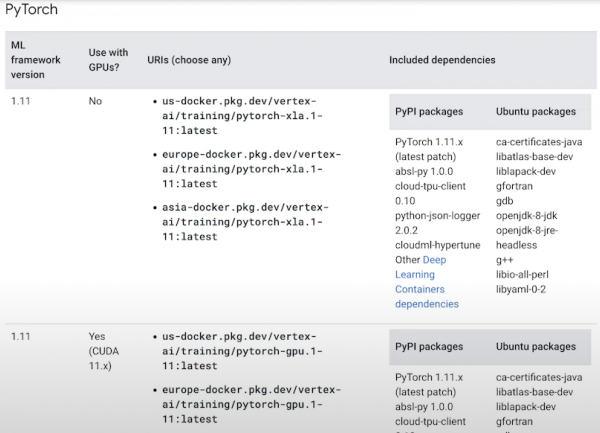The width and height of the screenshot is (600, 433).
Task: Select the libyaml-0-2 package entry
Action: click(x=521, y=290)
